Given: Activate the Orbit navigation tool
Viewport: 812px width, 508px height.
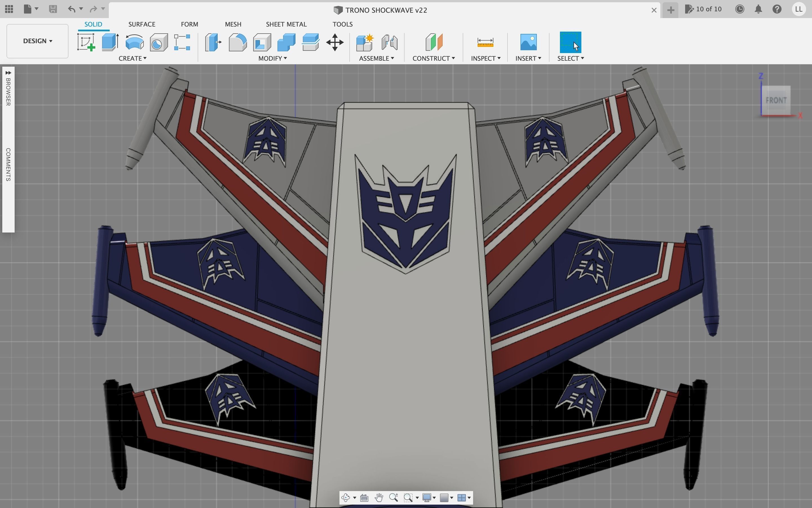Looking at the screenshot, I should [346, 498].
